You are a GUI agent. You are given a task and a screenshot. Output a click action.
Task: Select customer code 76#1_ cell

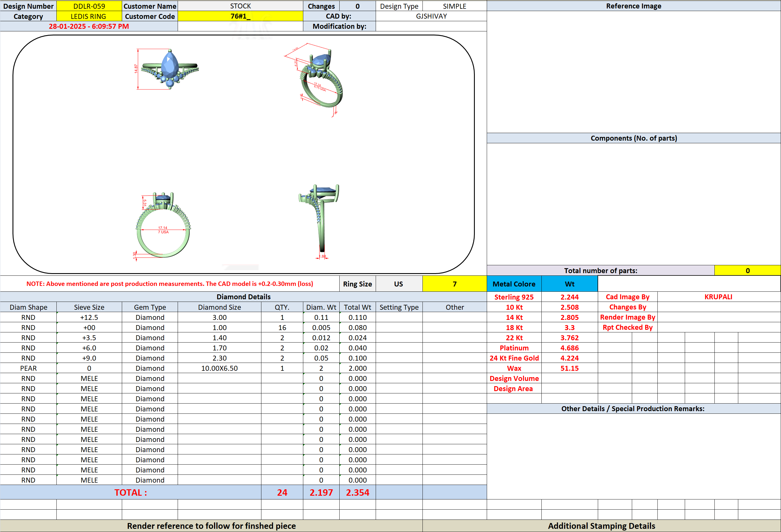(240, 17)
